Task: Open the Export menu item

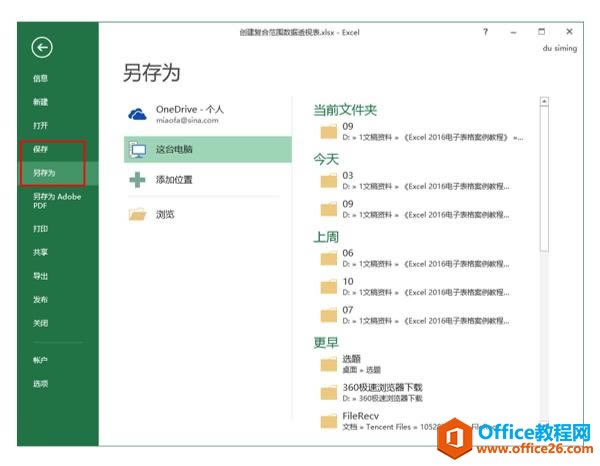Action: point(40,276)
